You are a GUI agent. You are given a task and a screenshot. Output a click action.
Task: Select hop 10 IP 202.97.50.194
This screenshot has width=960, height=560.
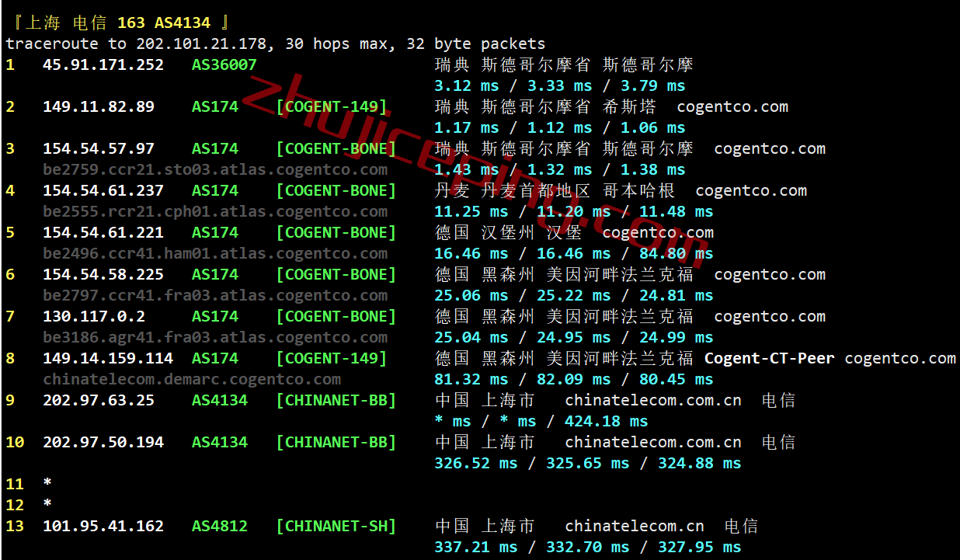coord(103,442)
